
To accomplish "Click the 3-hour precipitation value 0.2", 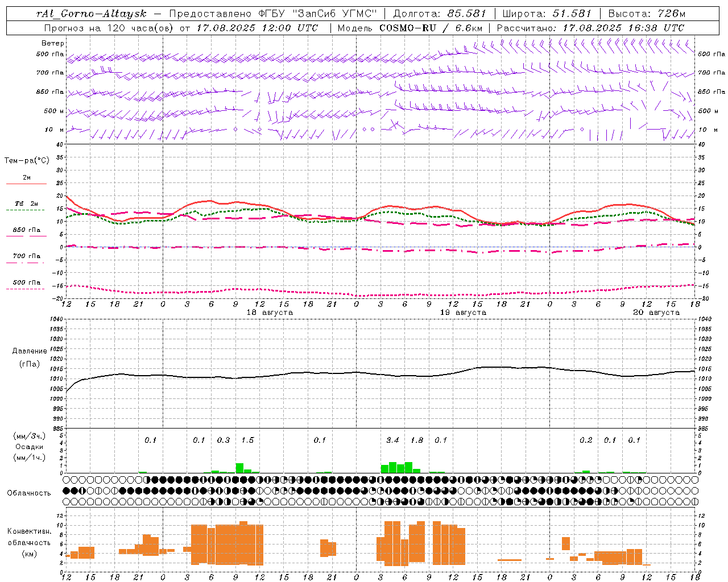I will 586,440.
